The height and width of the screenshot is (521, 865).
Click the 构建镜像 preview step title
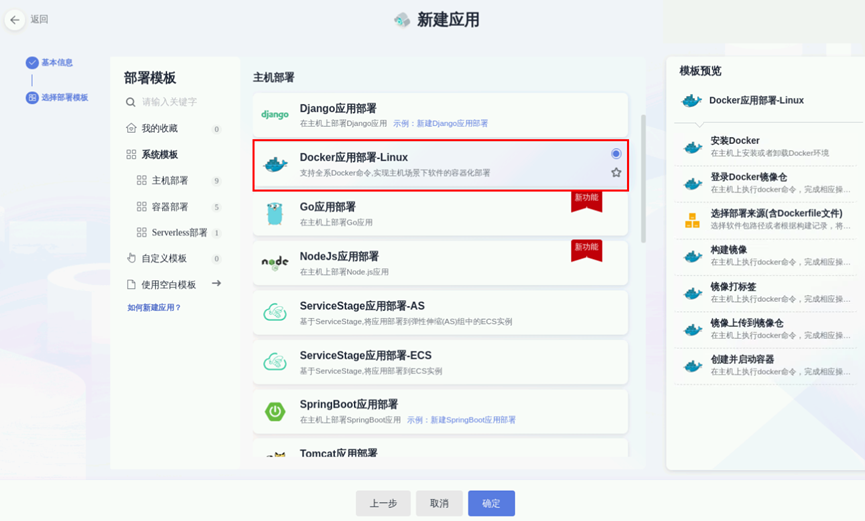[728, 250]
